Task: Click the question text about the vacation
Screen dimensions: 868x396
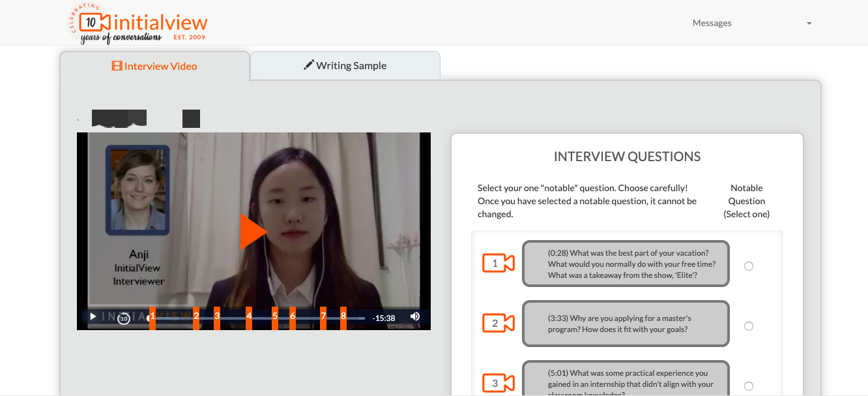Action: pos(624,264)
